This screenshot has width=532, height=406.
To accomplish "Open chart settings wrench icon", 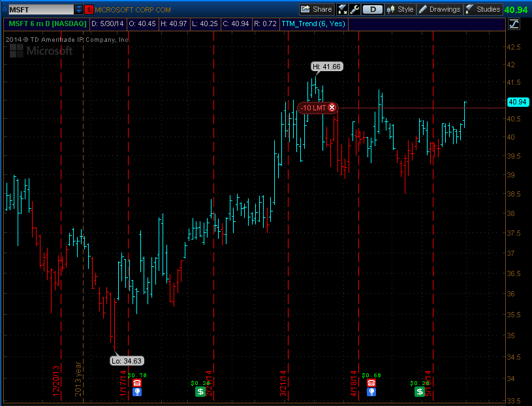I will [x=354, y=10].
